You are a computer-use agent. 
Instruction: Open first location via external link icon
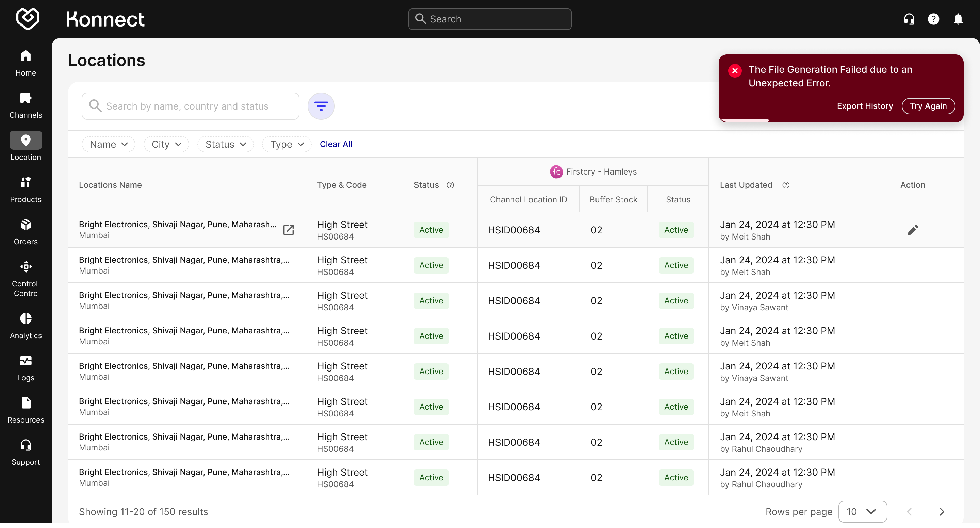[x=288, y=230]
